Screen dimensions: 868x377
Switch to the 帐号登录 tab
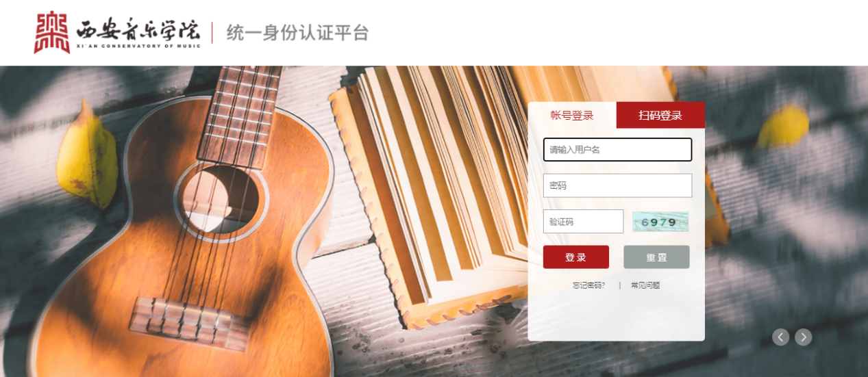(572, 115)
